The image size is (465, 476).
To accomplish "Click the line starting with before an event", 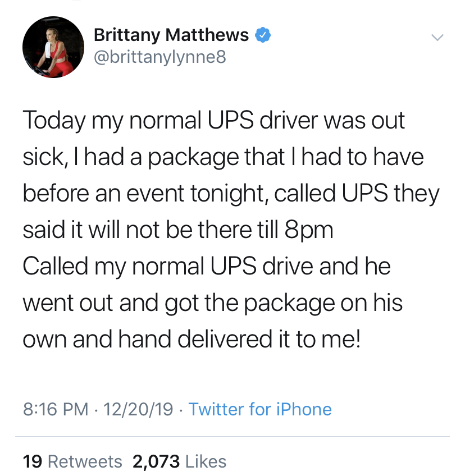I will tap(231, 194).
